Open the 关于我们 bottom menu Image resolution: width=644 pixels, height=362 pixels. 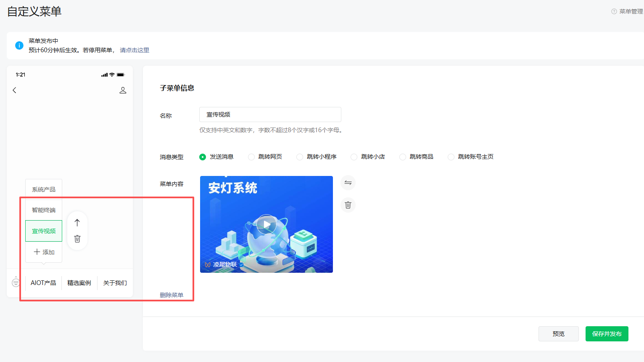click(115, 283)
